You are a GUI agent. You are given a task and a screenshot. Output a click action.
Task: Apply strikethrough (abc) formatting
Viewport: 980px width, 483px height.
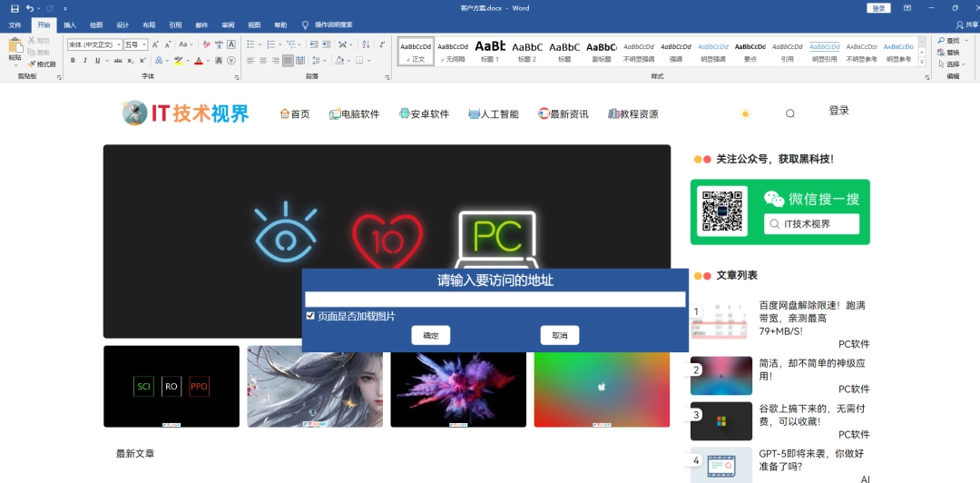118,61
